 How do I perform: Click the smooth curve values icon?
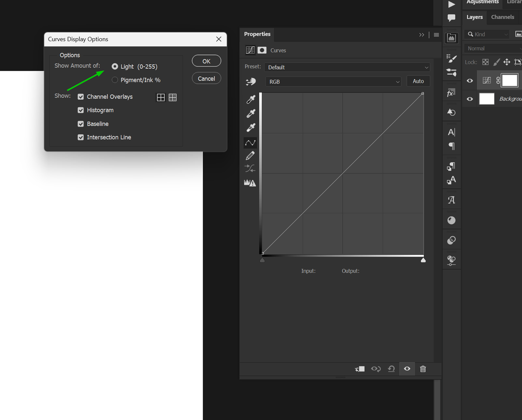tap(250, 168)
